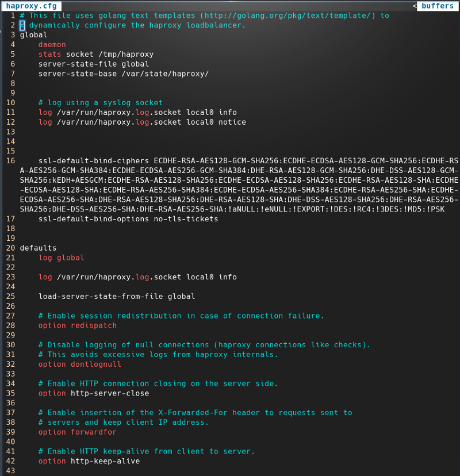Click line number 20 in gutter
The height and width of the screenshot is (476, 460).
10,248
